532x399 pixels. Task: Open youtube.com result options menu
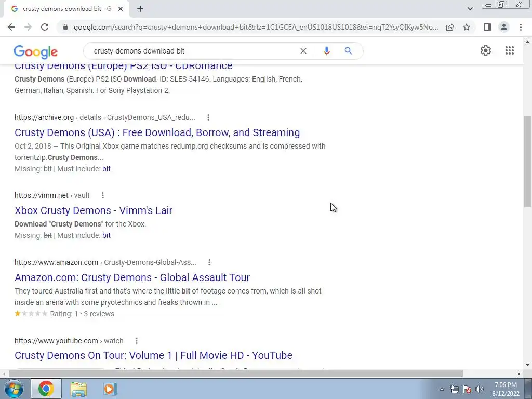137,341
